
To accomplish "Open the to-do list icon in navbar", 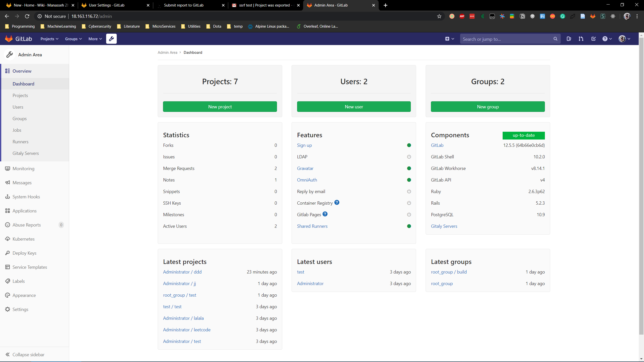I will (x=593, y=39).
